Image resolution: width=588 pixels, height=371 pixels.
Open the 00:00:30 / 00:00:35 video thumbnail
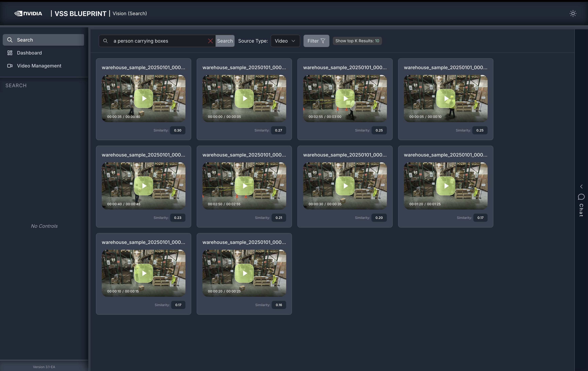click(x=345, y=186)
